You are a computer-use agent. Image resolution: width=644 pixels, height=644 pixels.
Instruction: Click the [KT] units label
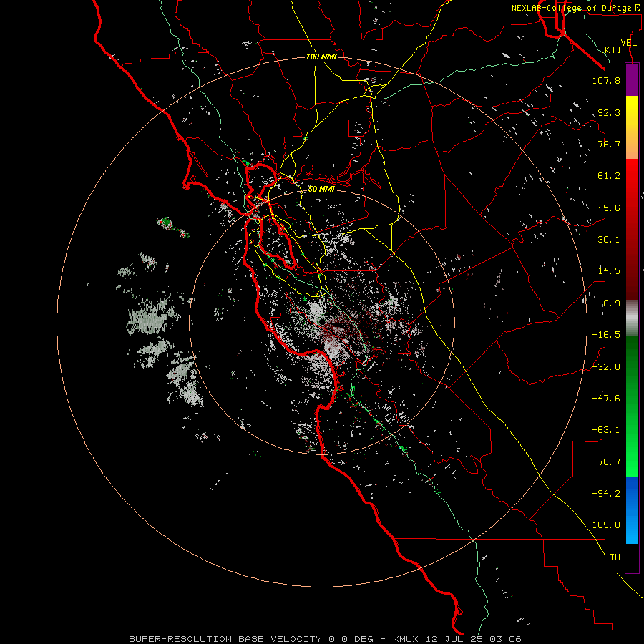(x=611, y=49)
